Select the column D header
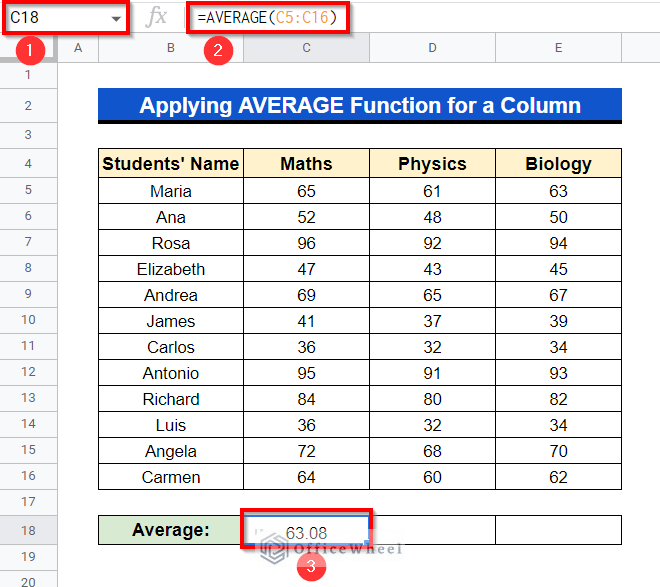Image resolution: width=660 pixels, height=587 pixels. coord(432,48)
